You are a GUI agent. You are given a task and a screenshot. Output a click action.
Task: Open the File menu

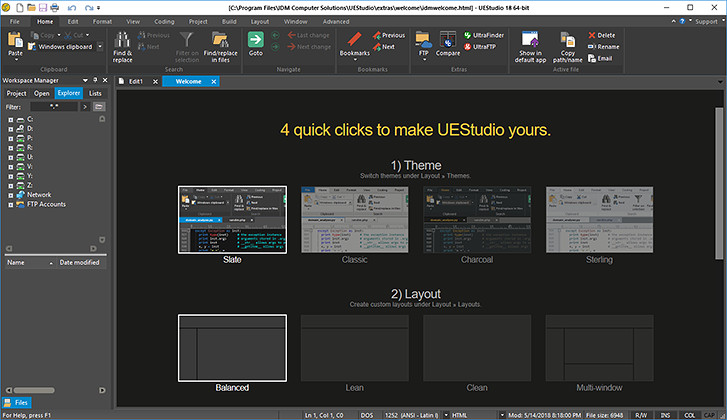(x=15, y=22)
